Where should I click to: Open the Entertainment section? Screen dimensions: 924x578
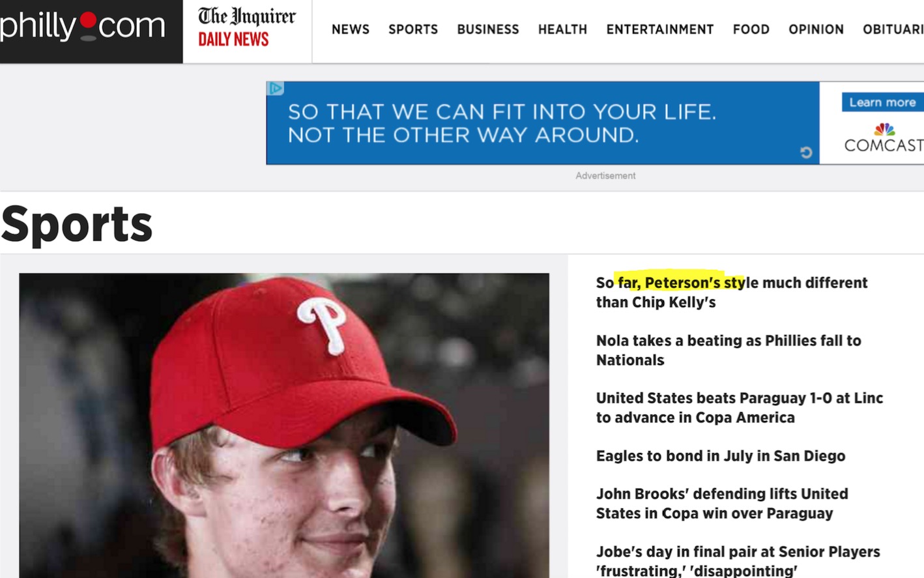(659, 29)
